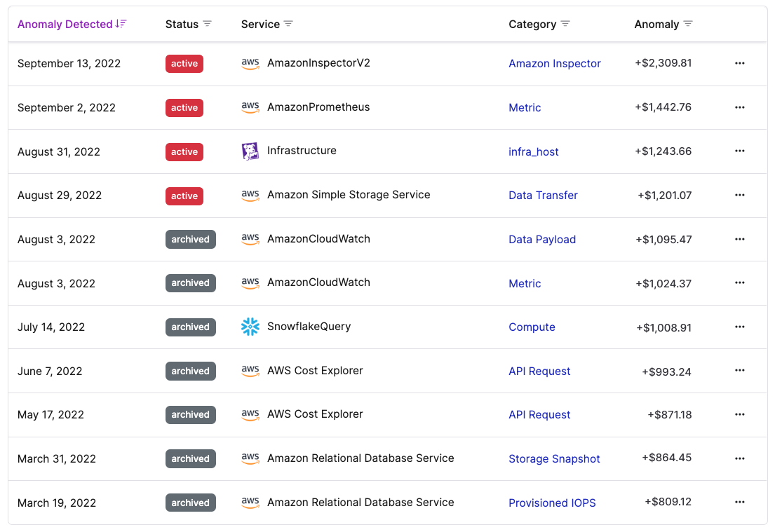Open more options for AmazonPrometheus row
This screenshot has width=775, height=532.
pyautogui.click(x=739, y=107)
